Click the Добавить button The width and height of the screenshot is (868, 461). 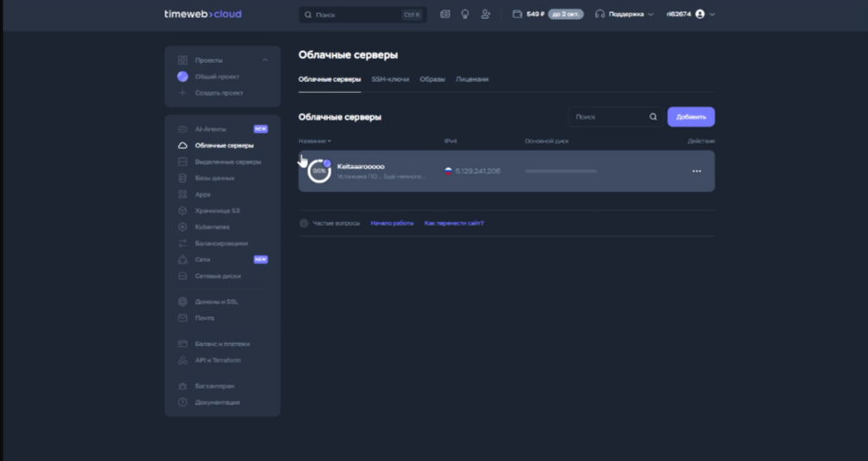(x=691, y=117)
